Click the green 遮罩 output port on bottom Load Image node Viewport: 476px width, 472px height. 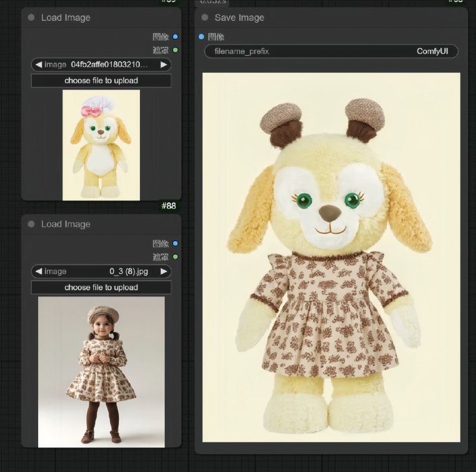point(175,257)
